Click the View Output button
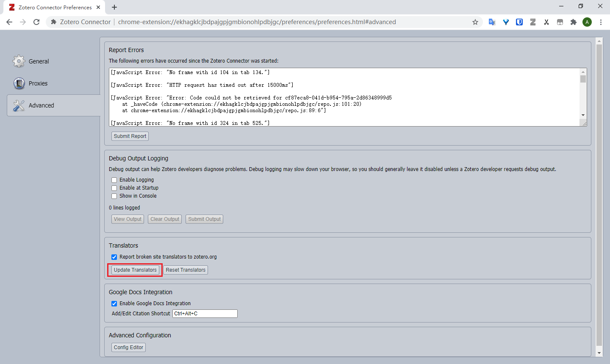The image size is (610, 364). [128, 219]
